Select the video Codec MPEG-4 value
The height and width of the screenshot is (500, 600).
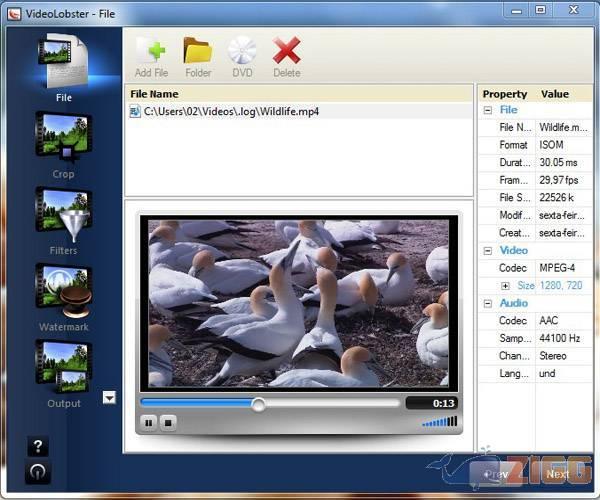(x=557, y=268)
